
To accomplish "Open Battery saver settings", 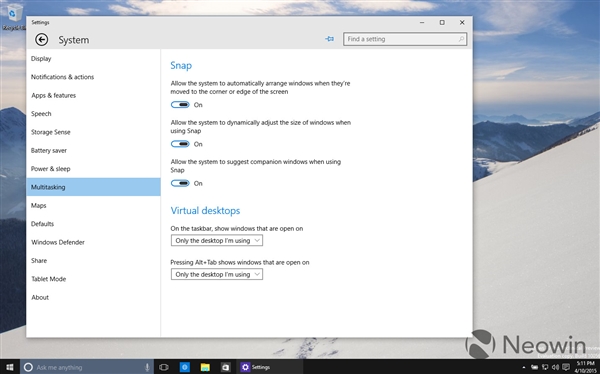I will [x=93, y=150].
